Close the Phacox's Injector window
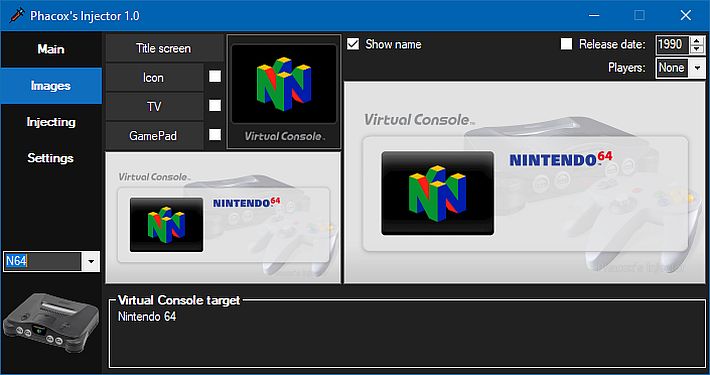The width and height of the screenshot is (710, 375). pos(686,15)
